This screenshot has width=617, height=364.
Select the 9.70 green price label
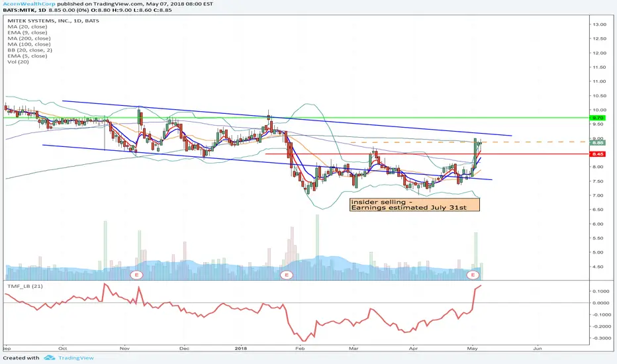597,118
